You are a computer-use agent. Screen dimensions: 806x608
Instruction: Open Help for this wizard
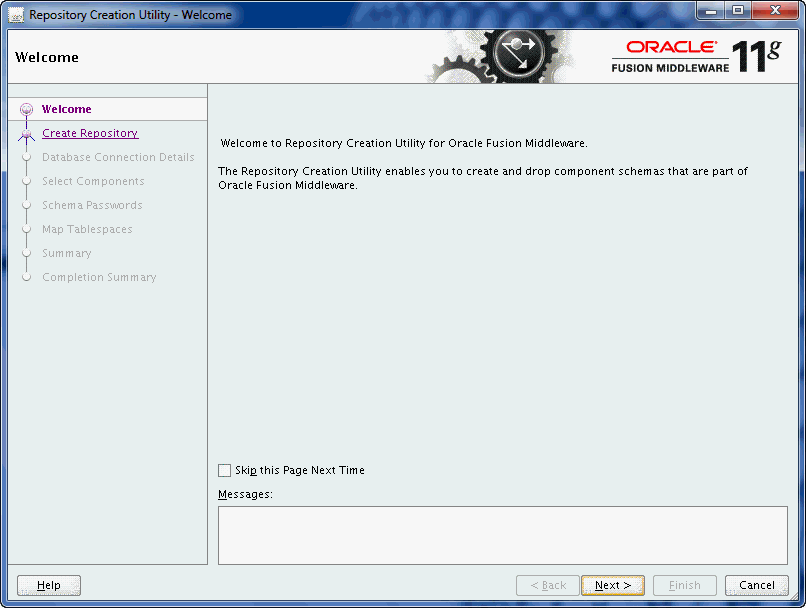49,585
